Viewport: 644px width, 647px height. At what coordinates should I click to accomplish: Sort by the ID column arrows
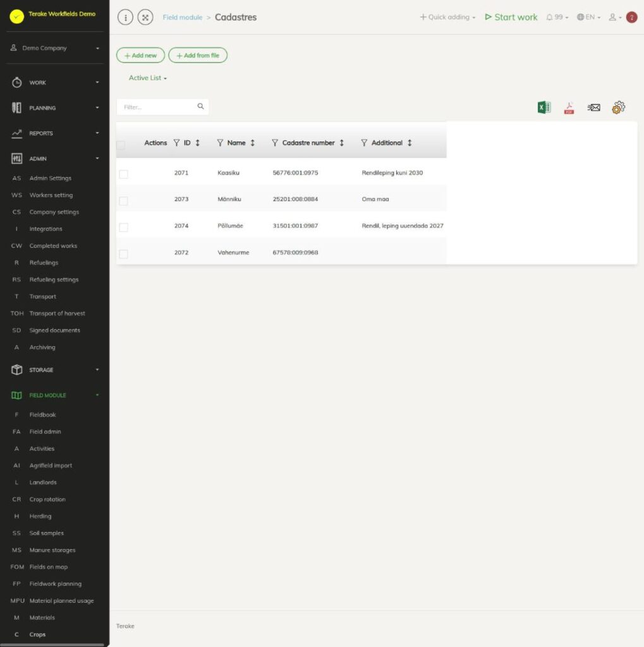tap(198, 143)
